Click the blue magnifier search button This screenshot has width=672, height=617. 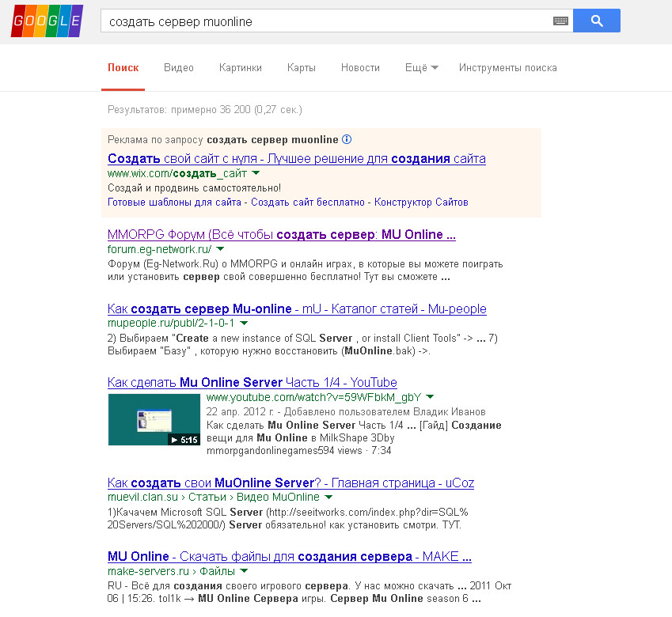pyautogui.click(x=597, y=21)
